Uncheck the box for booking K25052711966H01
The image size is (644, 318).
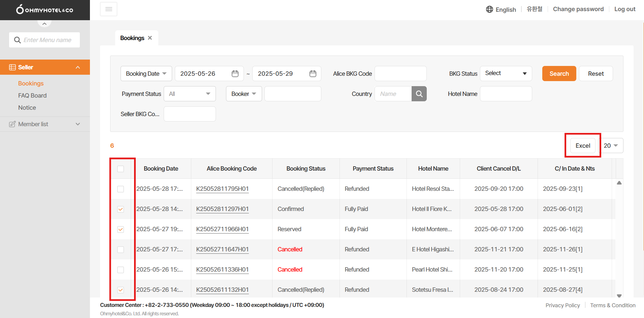coord(121,229)
